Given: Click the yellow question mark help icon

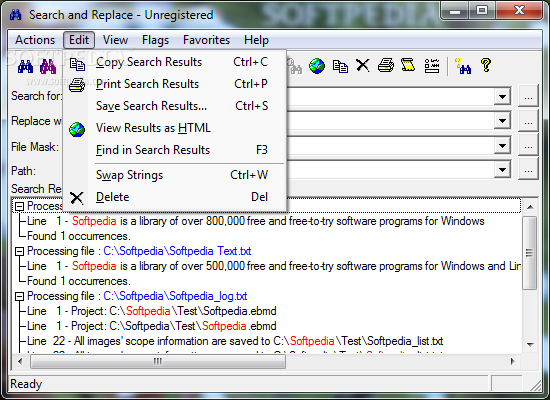Looking at the screenshot, I should point(486,65).
